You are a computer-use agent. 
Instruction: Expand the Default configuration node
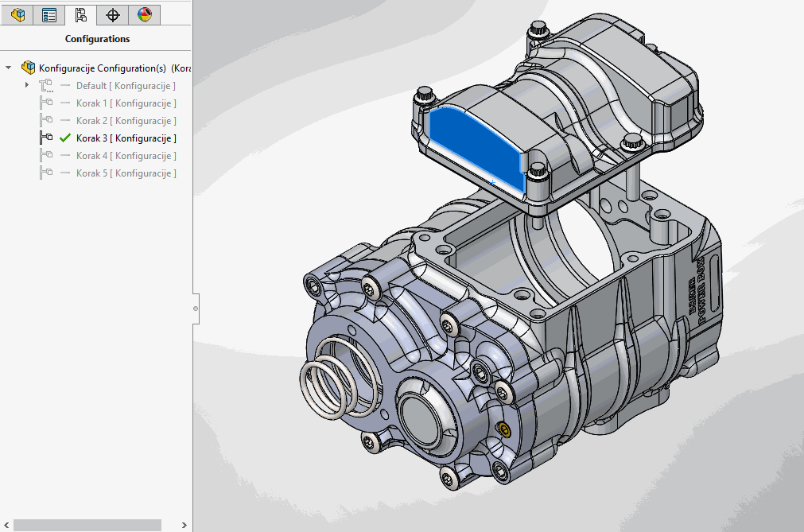26,85
